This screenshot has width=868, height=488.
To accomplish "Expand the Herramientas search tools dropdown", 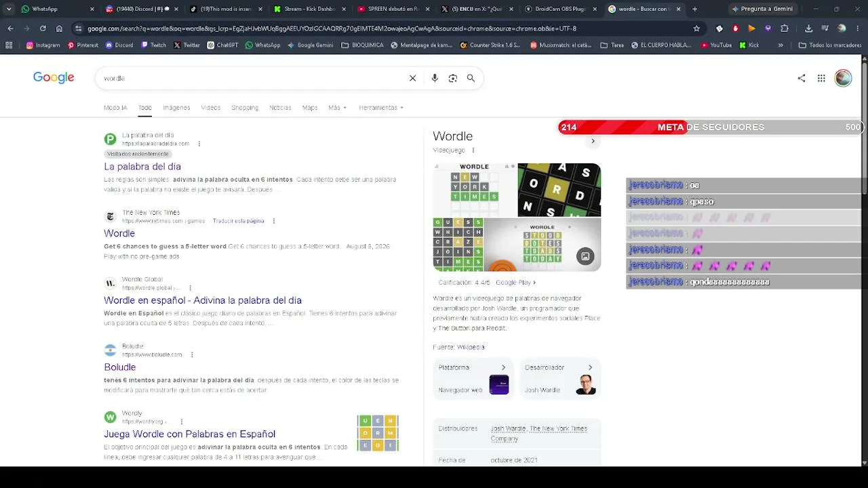I will 381,108.
